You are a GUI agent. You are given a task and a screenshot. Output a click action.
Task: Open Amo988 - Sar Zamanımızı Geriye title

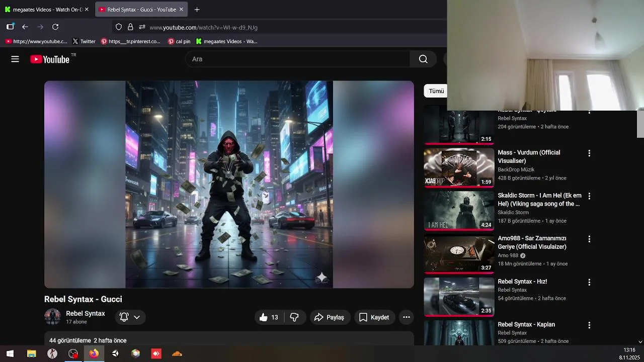point(532,242)
